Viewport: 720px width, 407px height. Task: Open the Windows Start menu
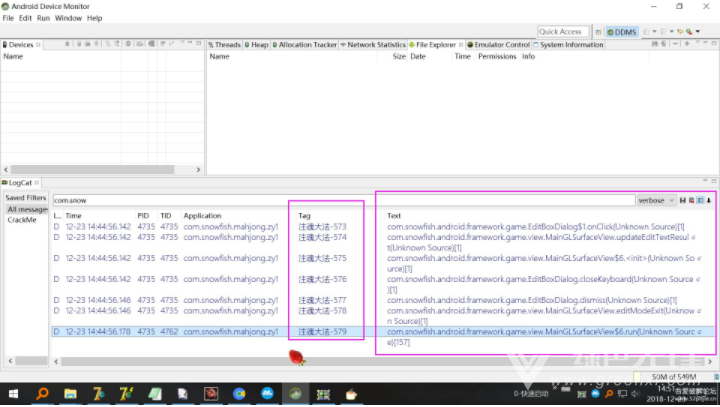[x=13, y=394]
